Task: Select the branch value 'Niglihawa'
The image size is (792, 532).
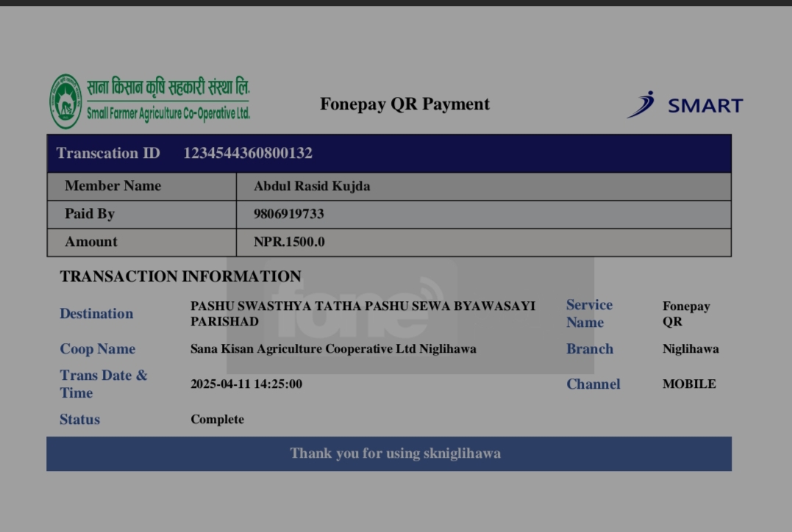Action: pyautogui.click(x=691, y=349)
